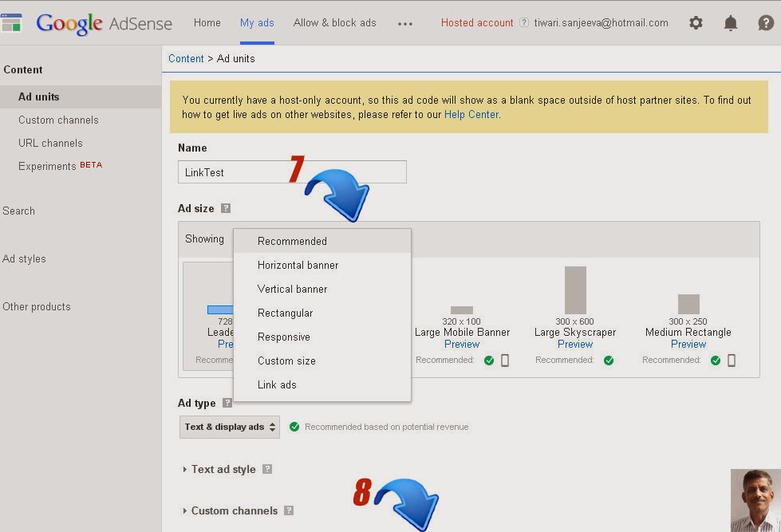Click the phone icon under Medium Rectangle
This screenshot has width=781, height=532.
732,361
